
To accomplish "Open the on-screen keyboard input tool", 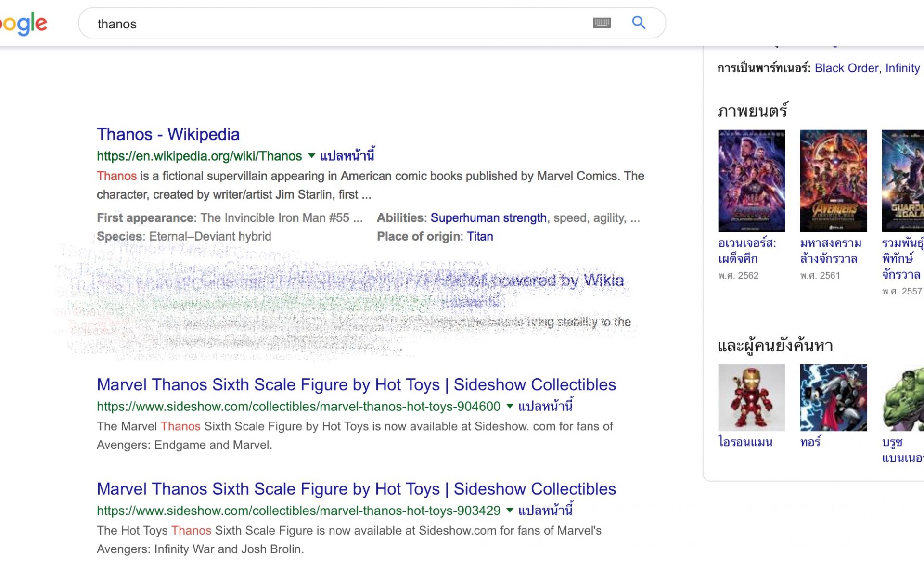I will click(602, 23).
